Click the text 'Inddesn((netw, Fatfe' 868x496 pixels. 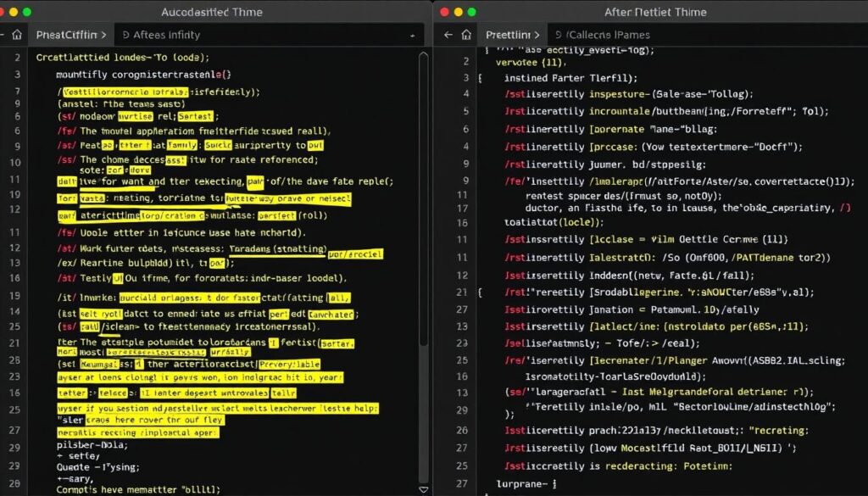tap(644, 275)
